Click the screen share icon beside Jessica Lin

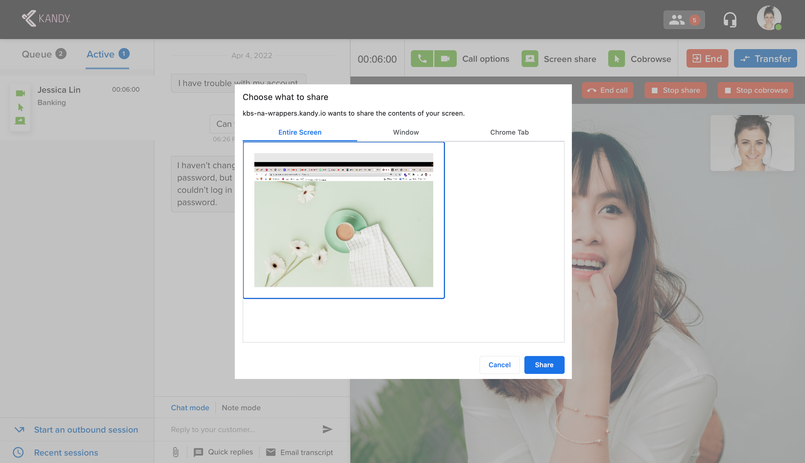[20, 121]
